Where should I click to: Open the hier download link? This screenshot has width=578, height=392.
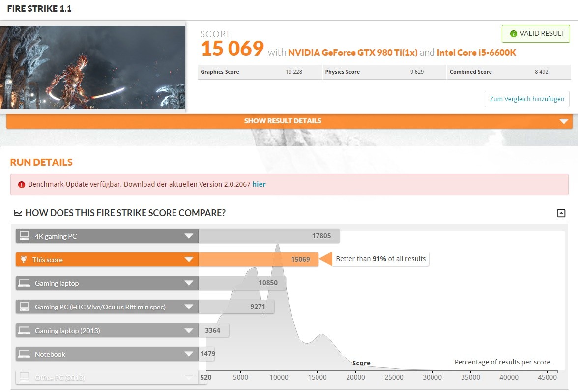[x=259, y=184]
